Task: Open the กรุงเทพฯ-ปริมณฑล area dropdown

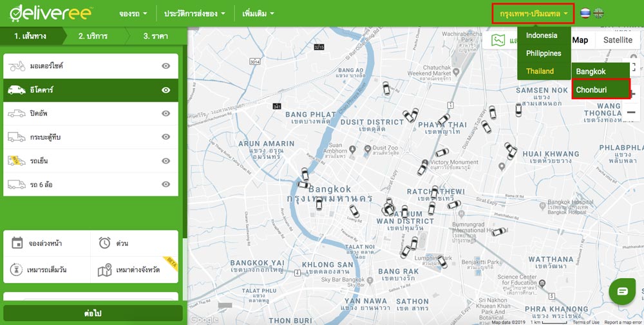Action: [x=533, y=14]
